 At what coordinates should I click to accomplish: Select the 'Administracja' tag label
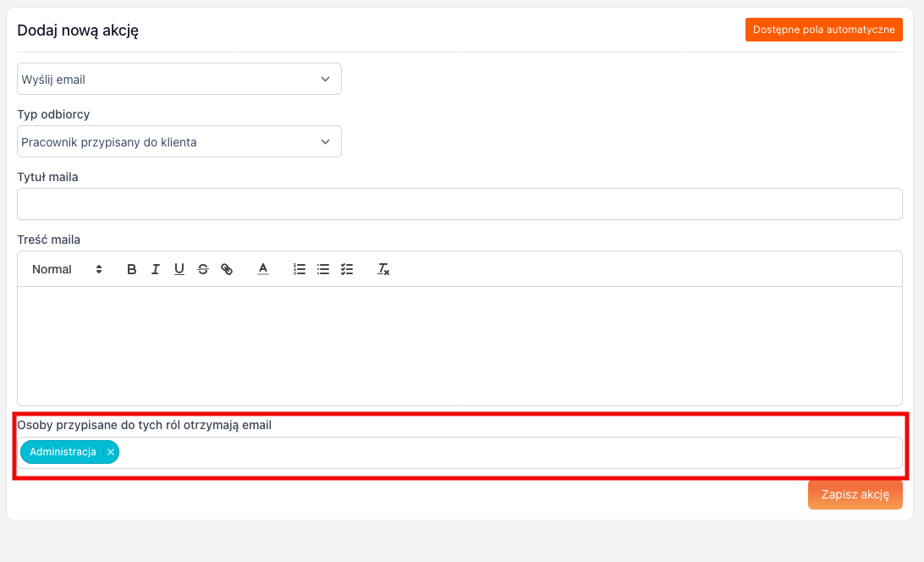click(x=63, y=452)
